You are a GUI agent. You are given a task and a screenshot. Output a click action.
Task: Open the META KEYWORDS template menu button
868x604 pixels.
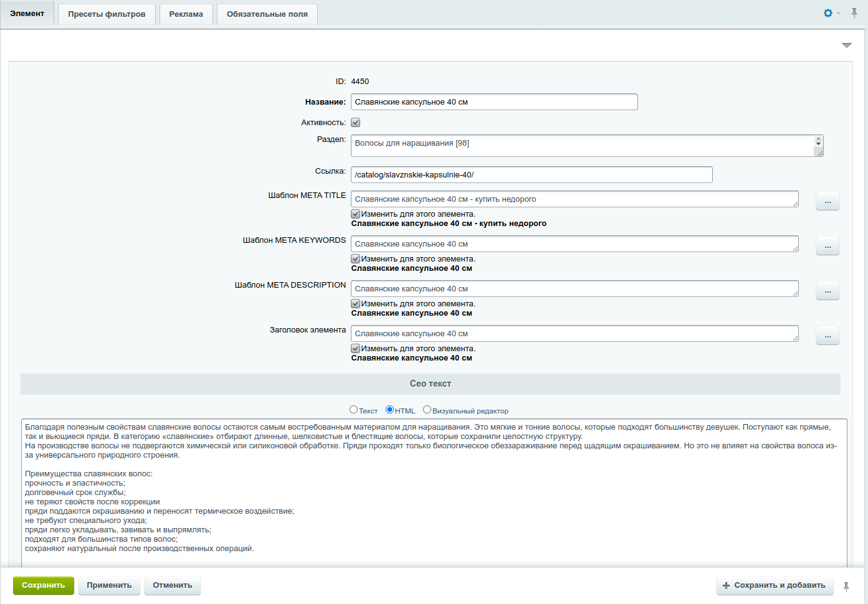pyautogui.click(x=827, y=246)
